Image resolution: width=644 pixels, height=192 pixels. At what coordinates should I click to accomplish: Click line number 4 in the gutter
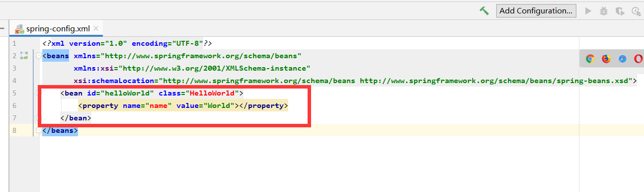tap(14, 81)
